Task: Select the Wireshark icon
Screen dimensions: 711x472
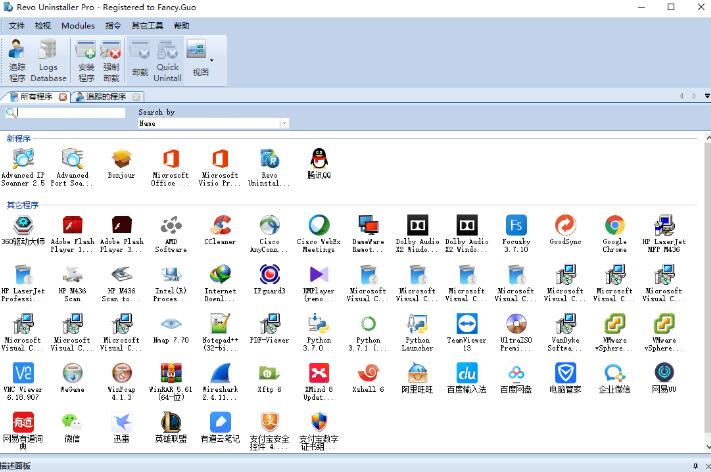Action: point(220,373)
